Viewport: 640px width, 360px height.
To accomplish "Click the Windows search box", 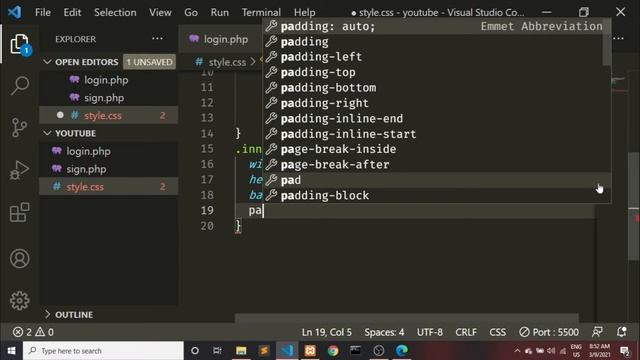I will [x=103, y=351].
